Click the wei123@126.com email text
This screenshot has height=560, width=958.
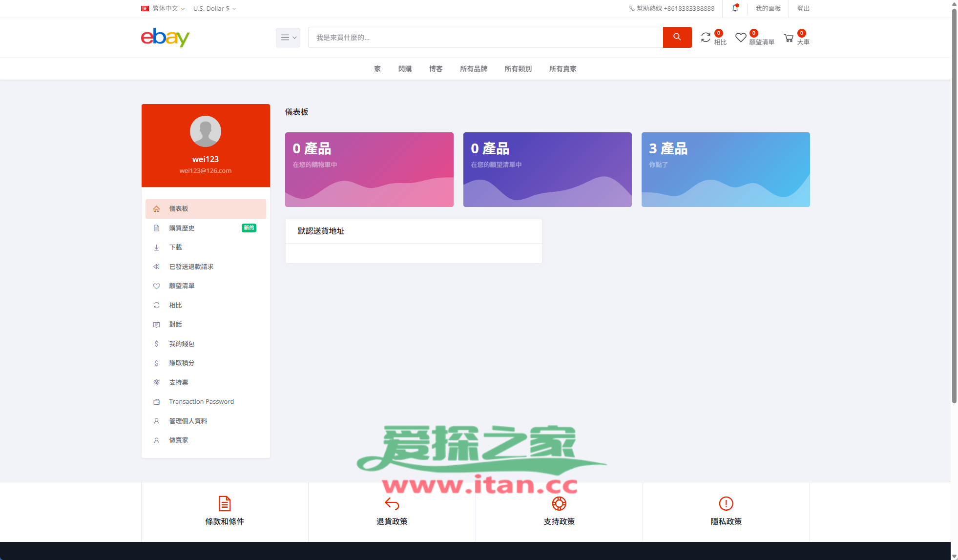[x=205, y=170]
